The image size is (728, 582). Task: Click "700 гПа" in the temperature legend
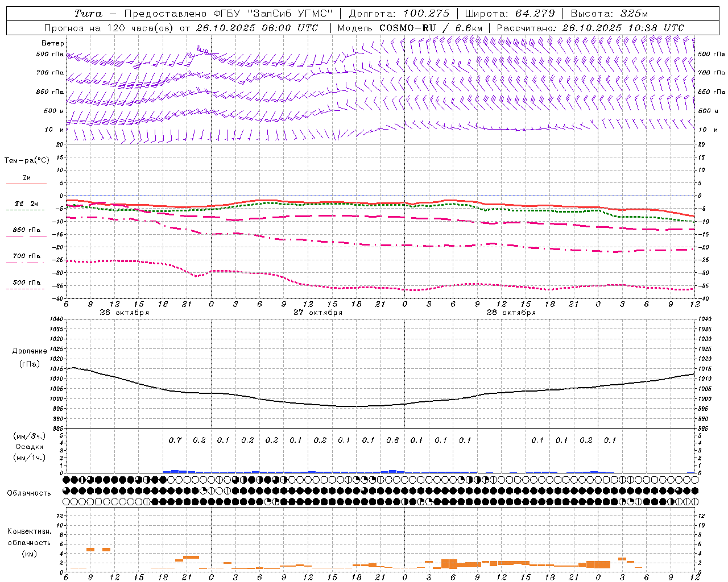26,256
